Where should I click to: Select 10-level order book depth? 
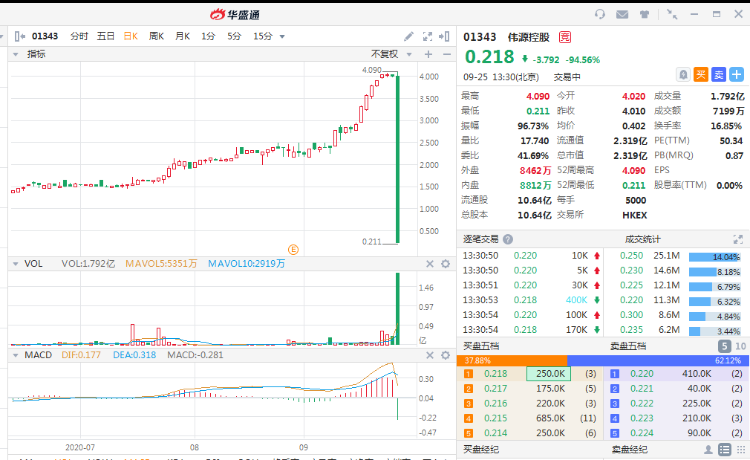[x=740, y=346]
